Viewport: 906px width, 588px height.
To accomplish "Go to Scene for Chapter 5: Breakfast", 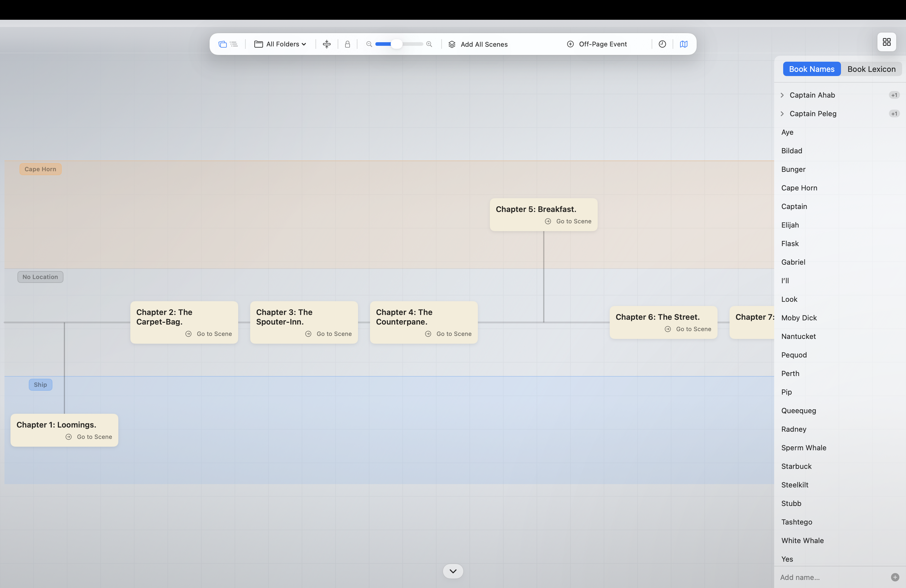I will [568, 221].
